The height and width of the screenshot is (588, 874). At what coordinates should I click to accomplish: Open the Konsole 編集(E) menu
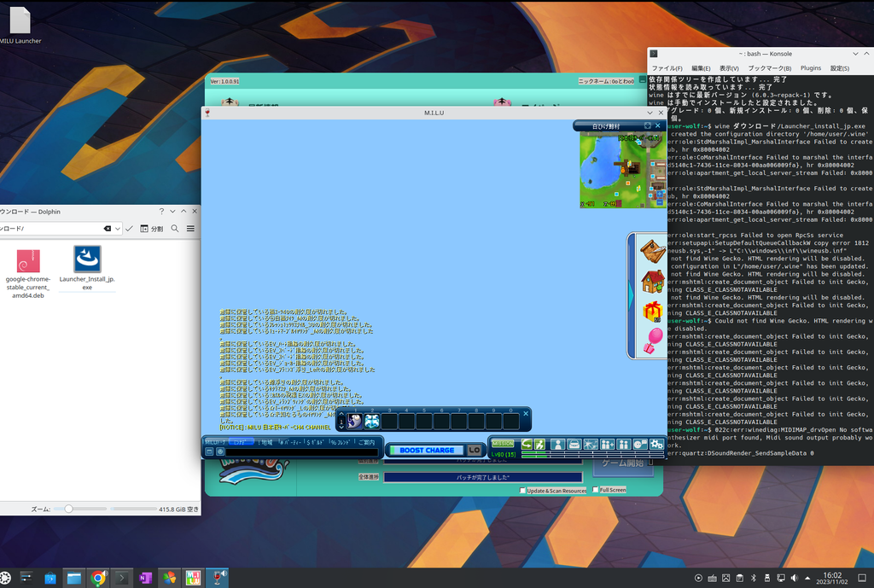(701, 68)
